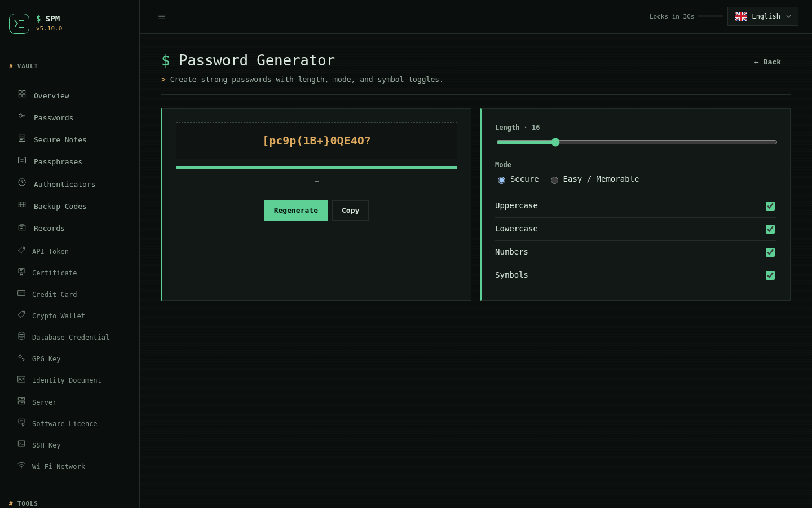Go to Software Licence in sidebar
The image size is (812, 508).
69,423
